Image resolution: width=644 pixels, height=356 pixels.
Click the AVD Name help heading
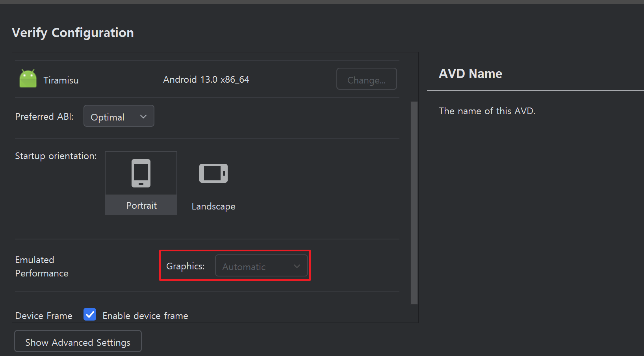[470, 74]
